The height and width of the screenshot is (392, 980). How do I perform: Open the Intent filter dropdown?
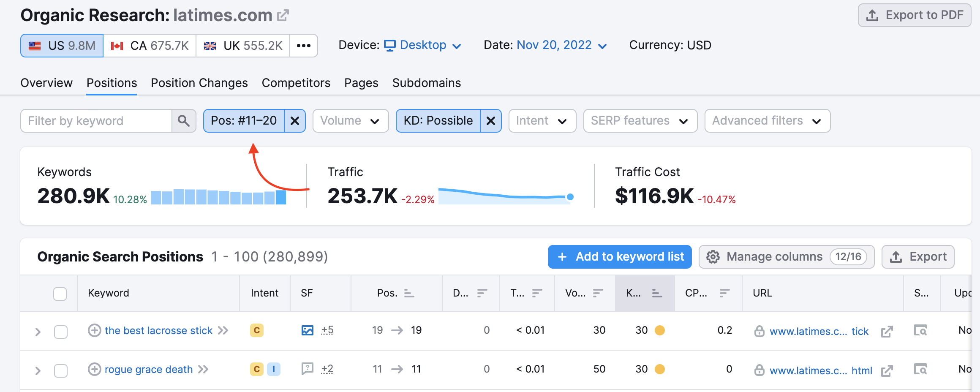coord(542,121)
